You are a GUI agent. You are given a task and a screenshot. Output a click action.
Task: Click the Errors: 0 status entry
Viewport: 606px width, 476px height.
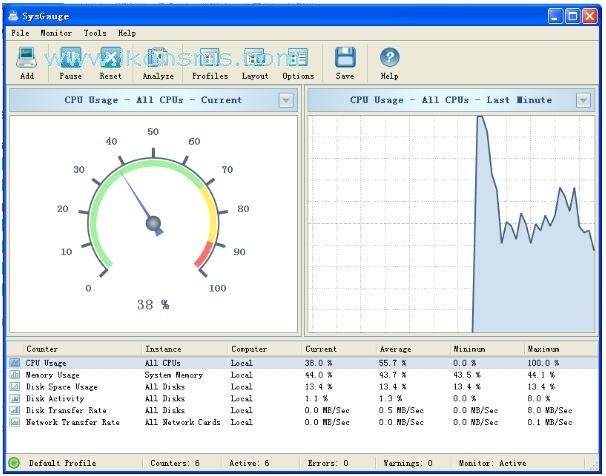coord(328,463)
